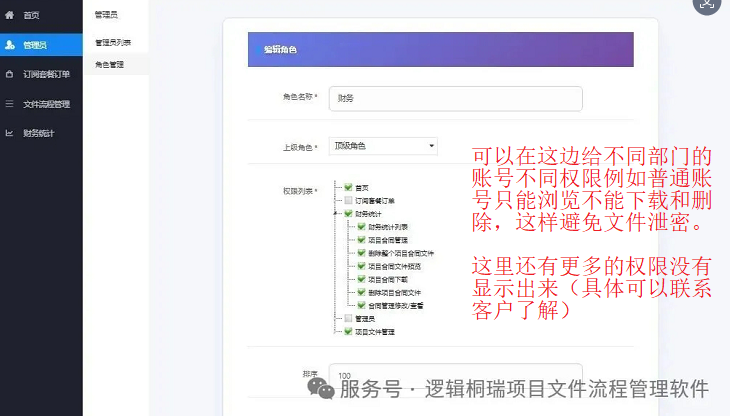Select 角色管理 submenu item
This screenshot has height=416, width=730.
tap(109, 65)
